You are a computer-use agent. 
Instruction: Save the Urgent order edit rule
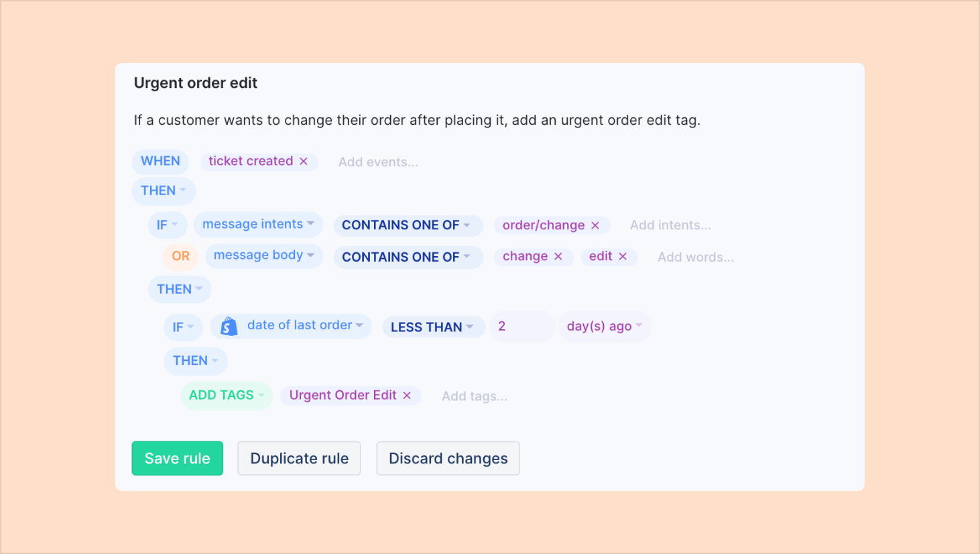[x=177, y=458]
